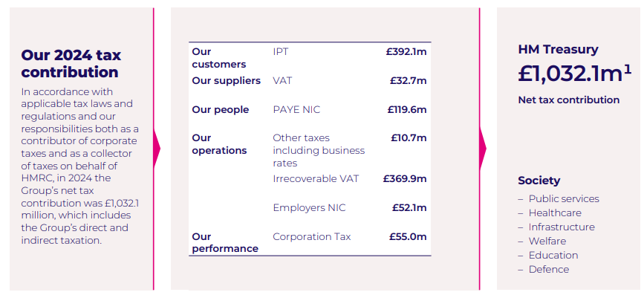
Task: Click the Defence list item
Action: 549,270
